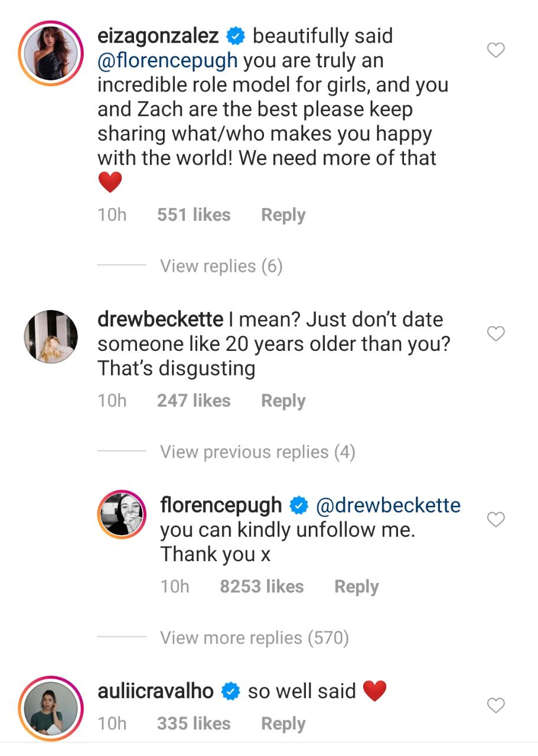Tap florencepugh's story avatar
This screenshot has height=756, width=538.
point(122,514)
